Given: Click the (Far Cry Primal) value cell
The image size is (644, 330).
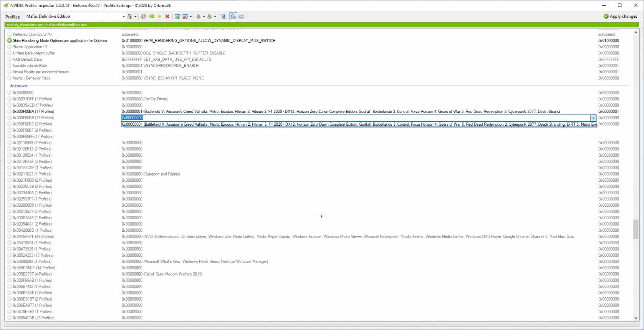Looking at the screenshot, I should 145,99.
